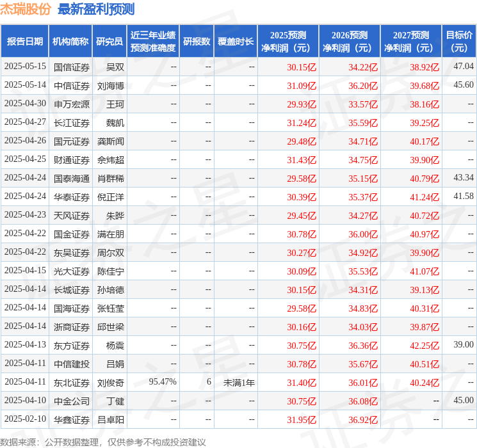Click analyst name 肖群稀
The width and height of the screenshot is (477, 448).
tap(111, 179)
